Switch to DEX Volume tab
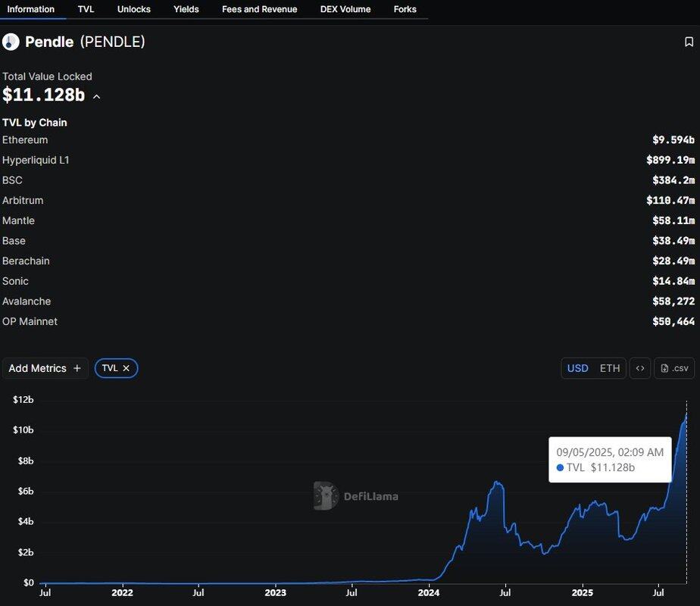 coord(345,9)
